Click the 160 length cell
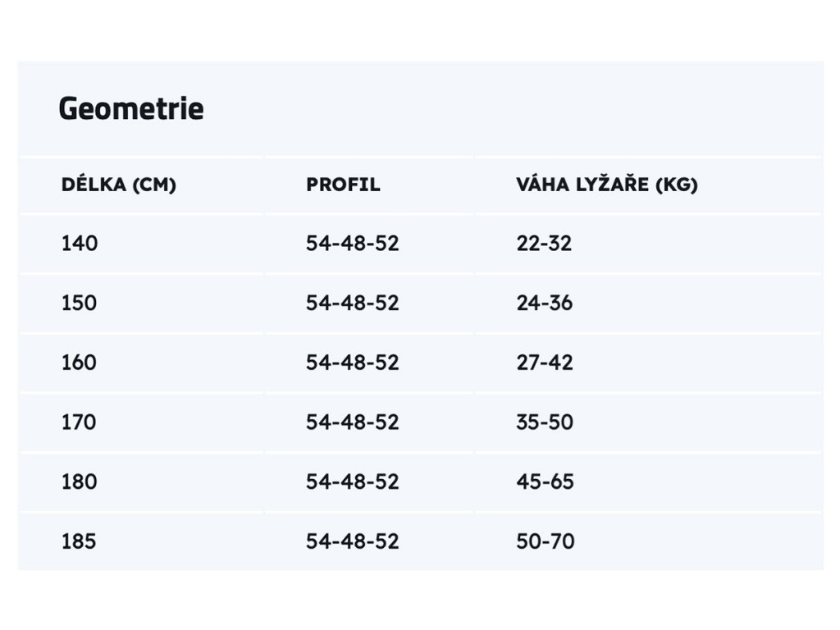 80,363
